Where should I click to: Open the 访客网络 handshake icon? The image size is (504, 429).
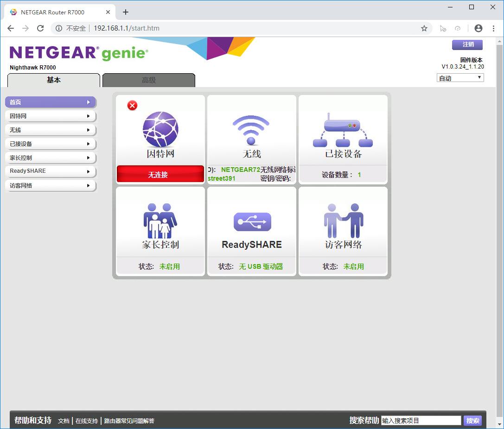point(343,221)
